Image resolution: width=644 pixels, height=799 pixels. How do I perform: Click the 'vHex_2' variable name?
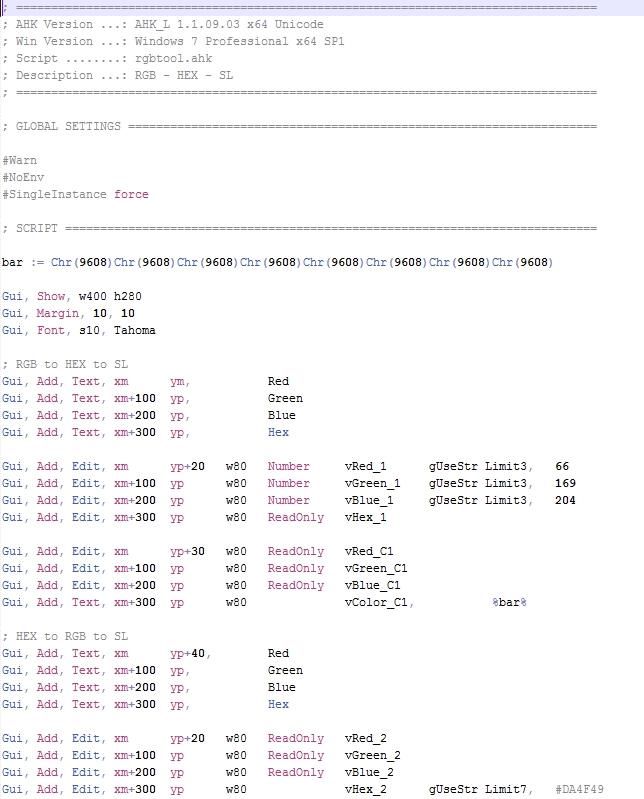point(365,789)
